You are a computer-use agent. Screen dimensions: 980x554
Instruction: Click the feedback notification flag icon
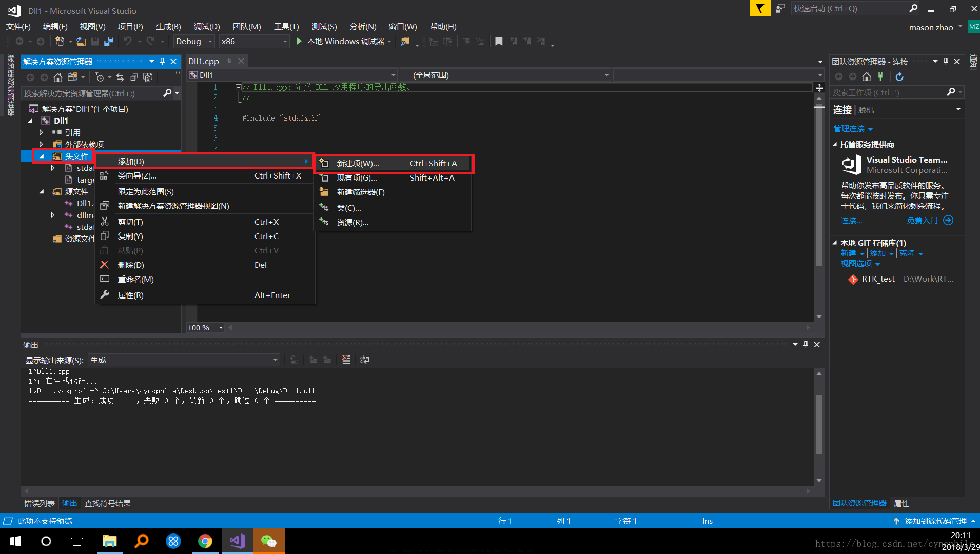coord(760,8)
